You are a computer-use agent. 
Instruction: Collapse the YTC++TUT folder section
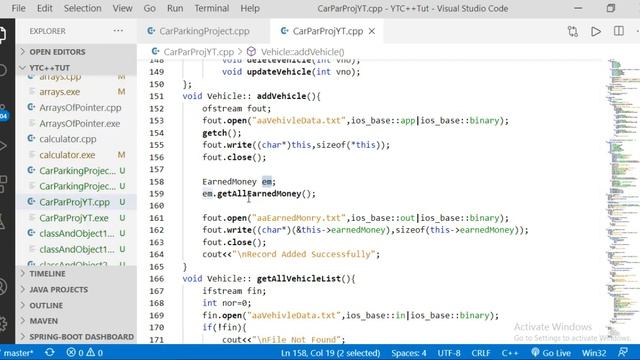pos(76,68)
